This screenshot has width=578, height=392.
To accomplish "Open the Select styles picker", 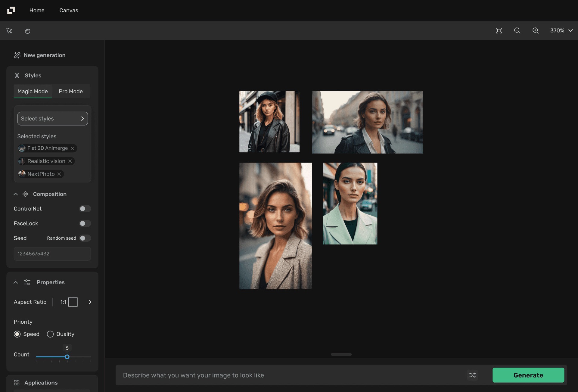I will click(53, 119).
